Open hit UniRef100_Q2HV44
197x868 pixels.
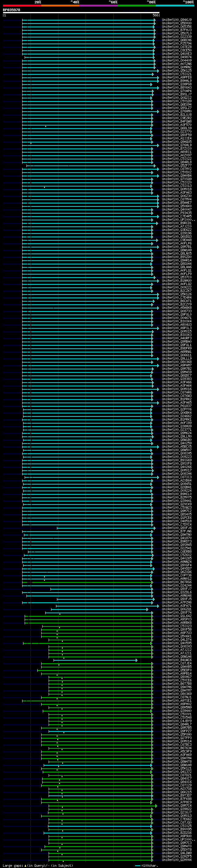[x=177, y=860]
